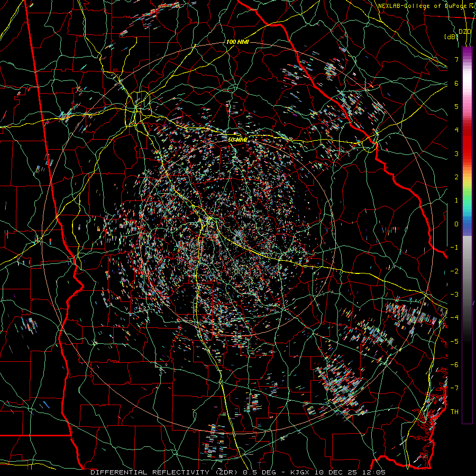The image size is (476, 476).
Task: Click the 1 value on the scale
Action: coord(456,200)
